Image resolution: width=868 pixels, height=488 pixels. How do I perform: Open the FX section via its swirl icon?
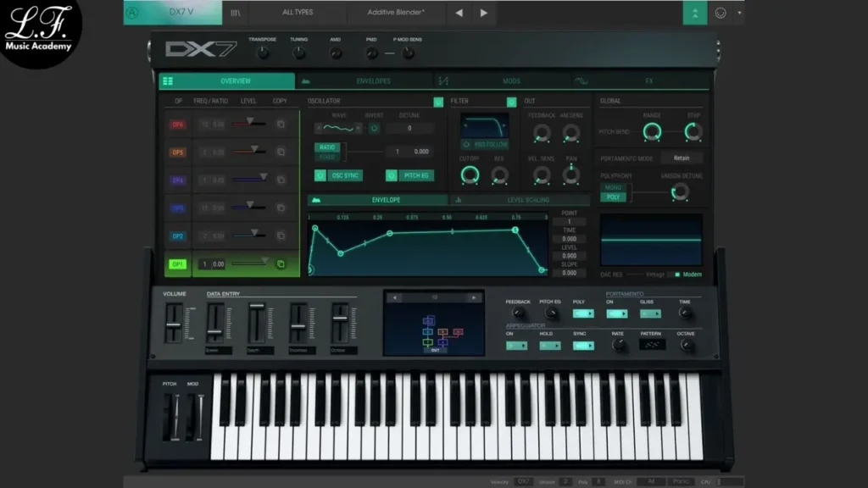pos(581,81)
